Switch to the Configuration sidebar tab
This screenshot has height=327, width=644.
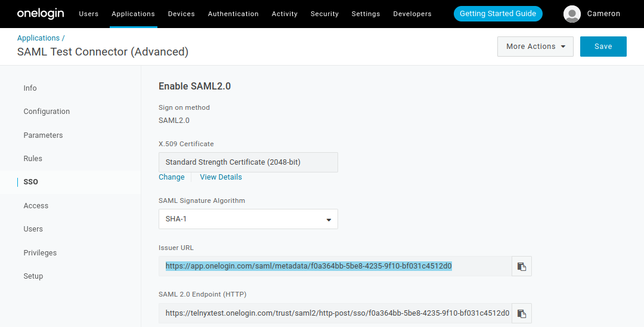[x=47, y=112]
